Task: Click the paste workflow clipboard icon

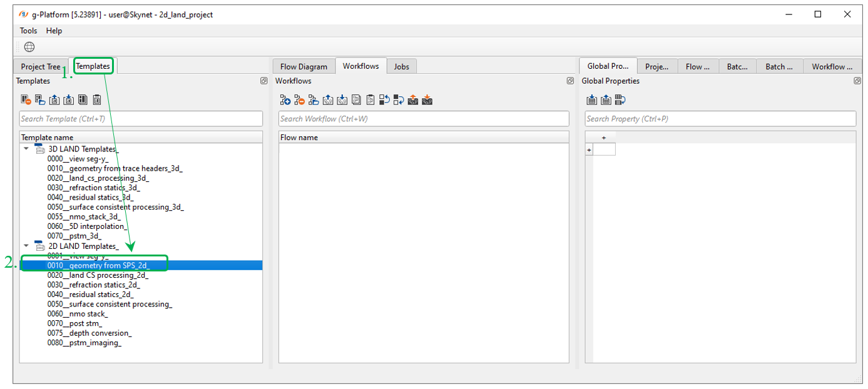Action: pos(370,100)
